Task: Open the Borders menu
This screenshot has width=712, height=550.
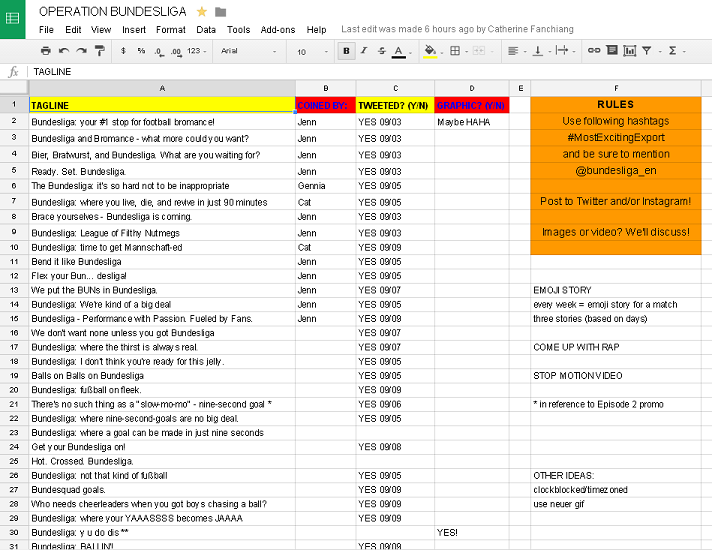Action: (x=455, y=51)
